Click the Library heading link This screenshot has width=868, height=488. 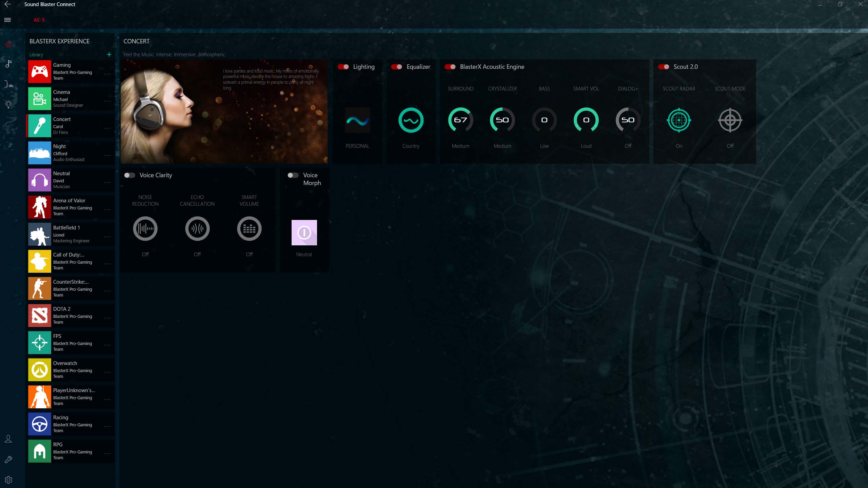point(36,55)
